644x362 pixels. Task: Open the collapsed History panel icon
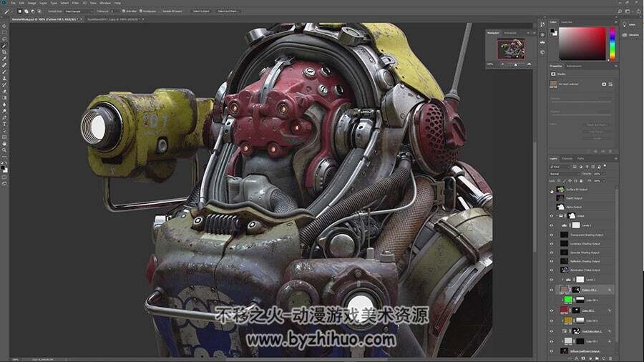tap(542, 24)
